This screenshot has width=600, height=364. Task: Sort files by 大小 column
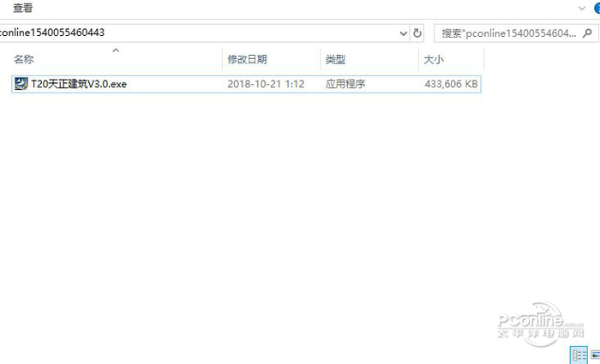434,59
